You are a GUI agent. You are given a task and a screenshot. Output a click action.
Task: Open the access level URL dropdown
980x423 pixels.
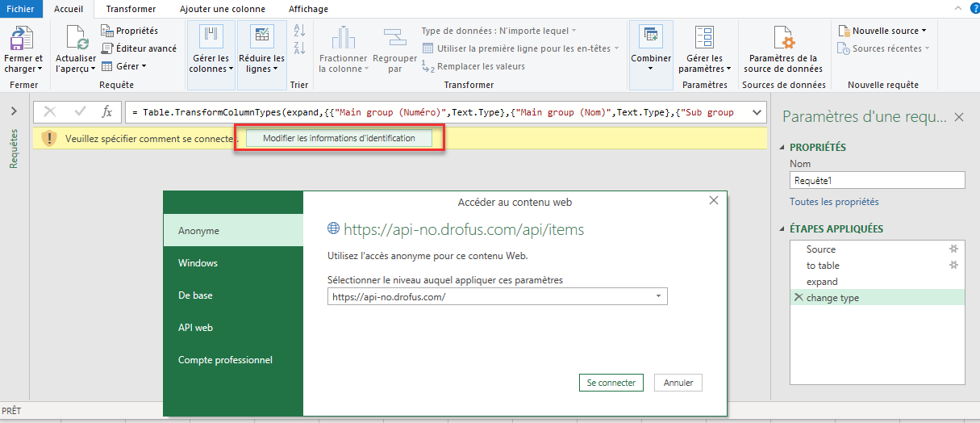658,297
